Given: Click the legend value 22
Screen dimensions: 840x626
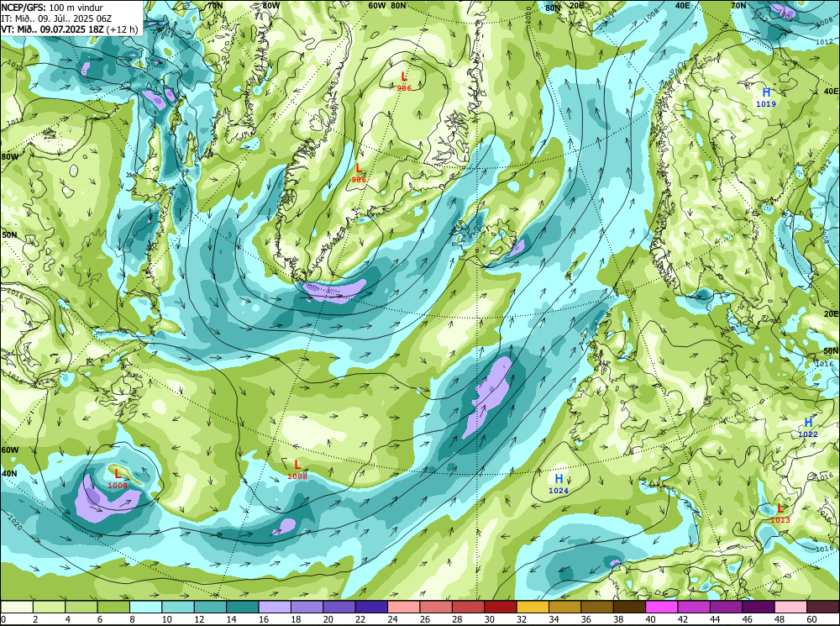Looking at the screenshot, I should tap(360, 619).
